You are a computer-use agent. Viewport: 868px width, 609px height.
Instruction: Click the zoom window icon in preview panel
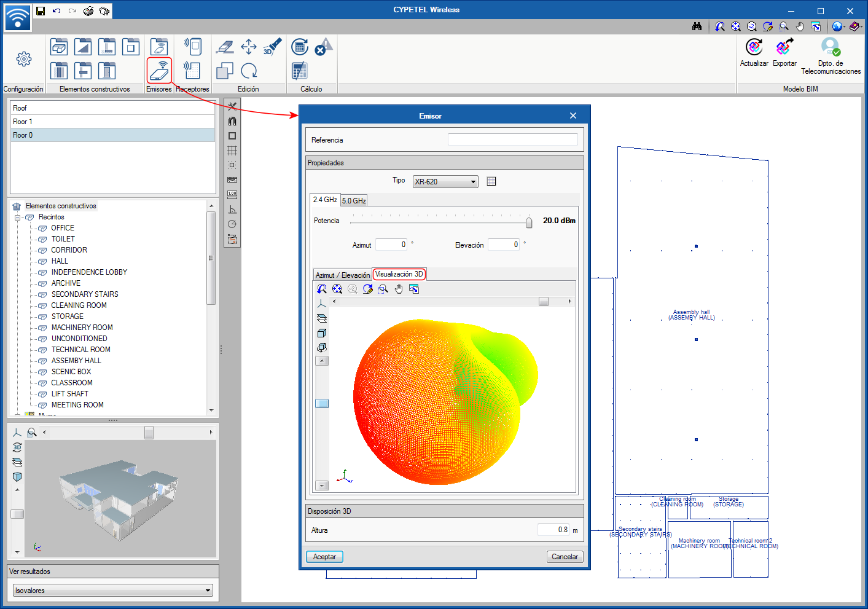[x=32, y=433]
